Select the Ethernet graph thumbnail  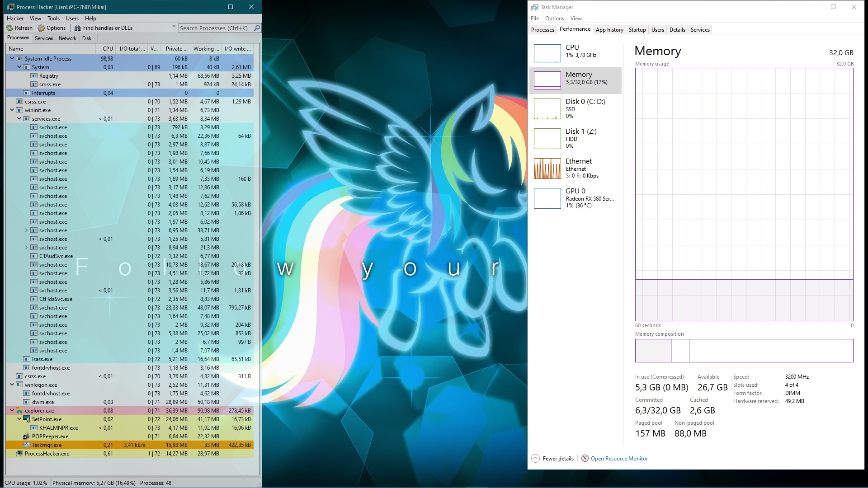(x=547, y=169)
